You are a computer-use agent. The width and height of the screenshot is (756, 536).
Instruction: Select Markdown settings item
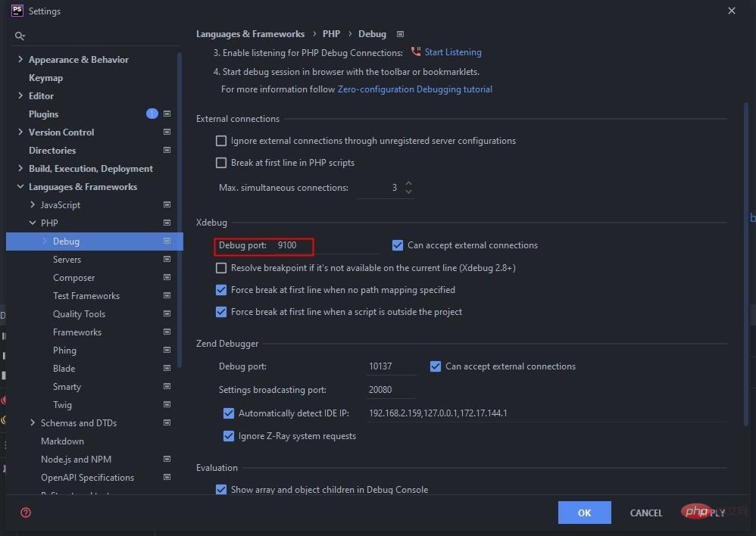pos(62,441)
